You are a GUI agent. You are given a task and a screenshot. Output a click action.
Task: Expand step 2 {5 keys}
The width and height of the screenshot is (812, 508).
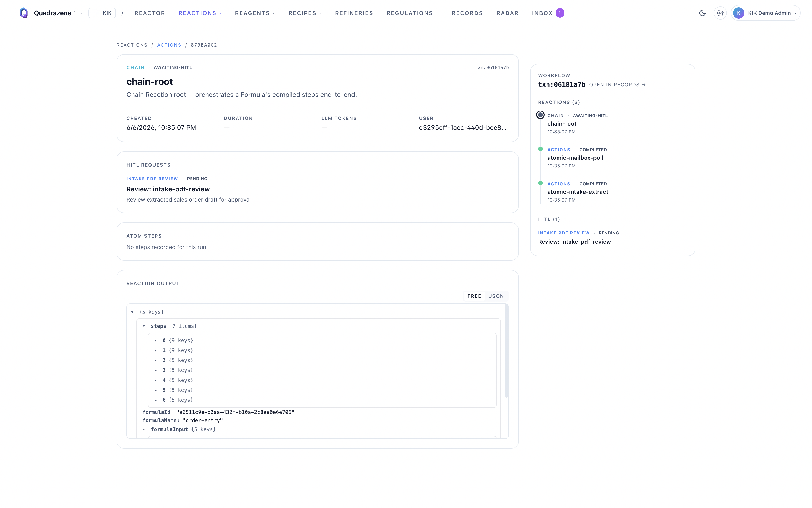pyautogui.click(x=156, y=360)
